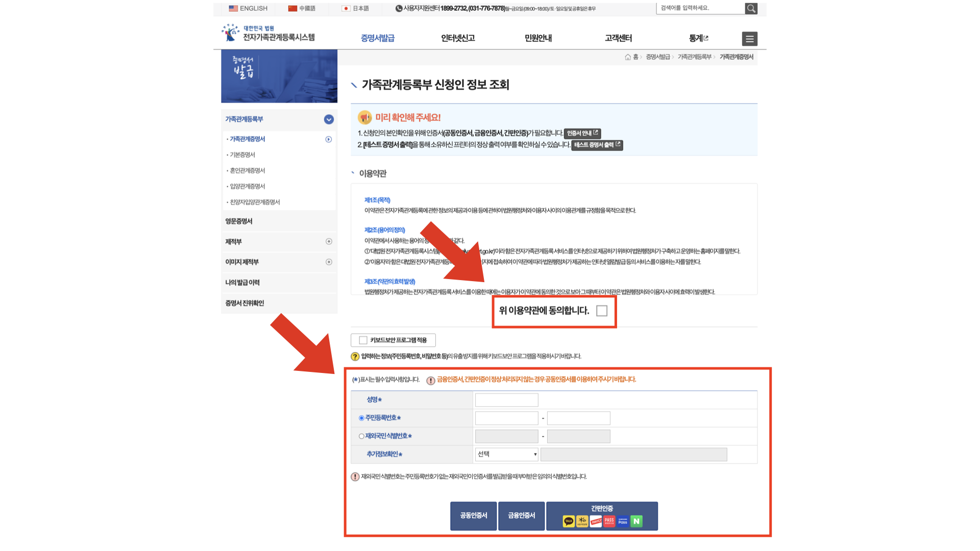The width and height of the screenshot is (980, 551).
Task: Click the 테스트 증명서 출력 button
Action: (597, 145)
